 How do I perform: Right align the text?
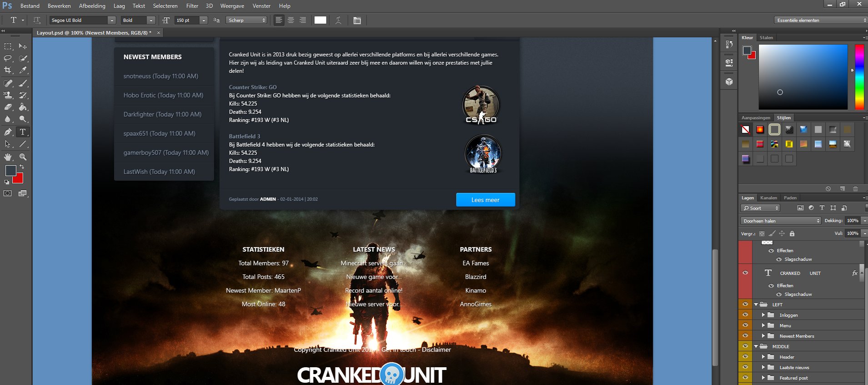click(x=302, y=20)
